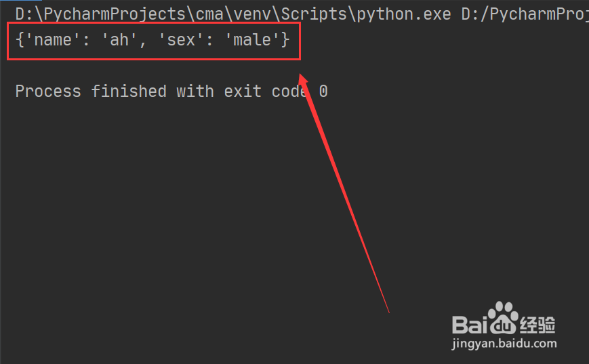
Task: Click the "Process" word in the exit message
Action: click(x=48, y=92)
